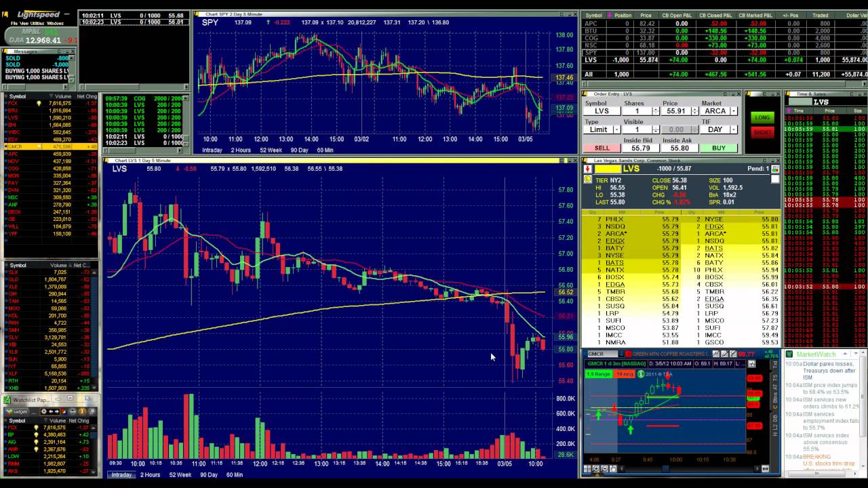Viewport: 868px width, 488px height.
Task: Click the MarketWatch logo icon
Action: coord(789,354)
